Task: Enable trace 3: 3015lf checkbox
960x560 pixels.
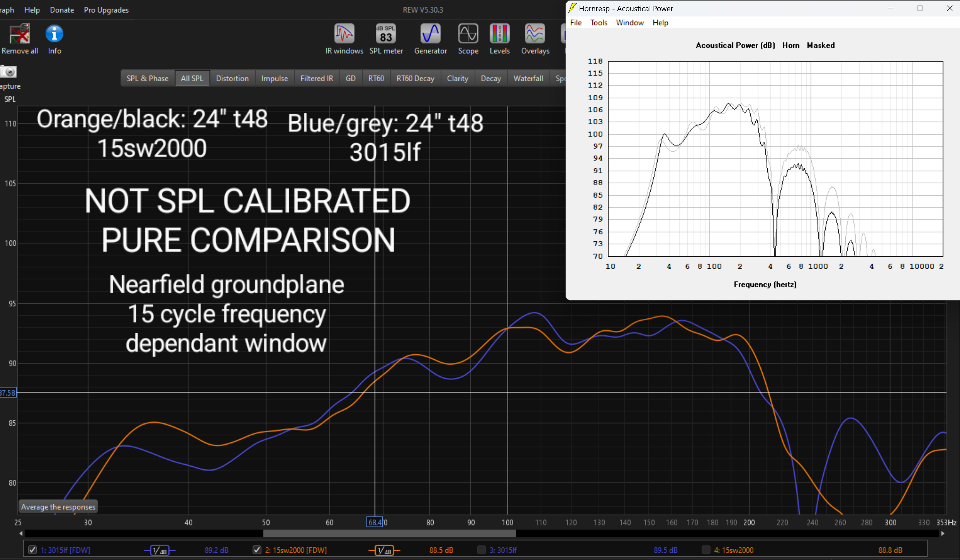Action: click(481, 550)
